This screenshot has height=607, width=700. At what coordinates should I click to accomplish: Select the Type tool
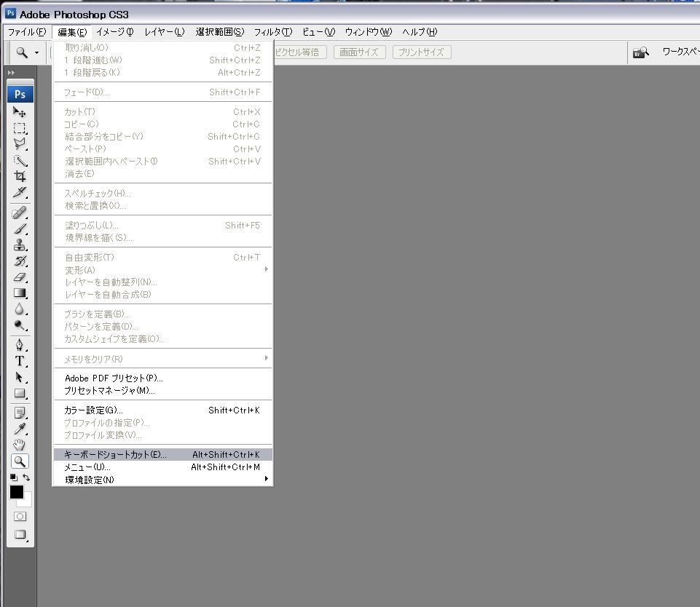coord(20,361)
